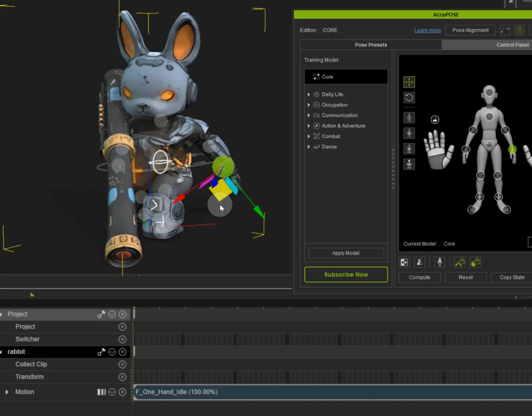Viewport: 532px width, 416px height.
Task: Open the Pose Presets tab
Action: [371, 45]
